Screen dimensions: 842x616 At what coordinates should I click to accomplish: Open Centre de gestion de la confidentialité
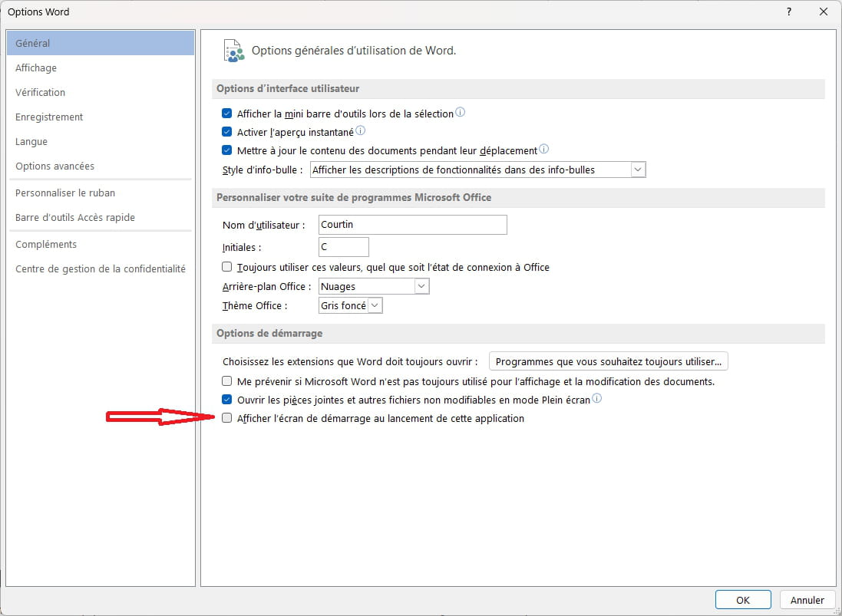[x=101, y=268]
